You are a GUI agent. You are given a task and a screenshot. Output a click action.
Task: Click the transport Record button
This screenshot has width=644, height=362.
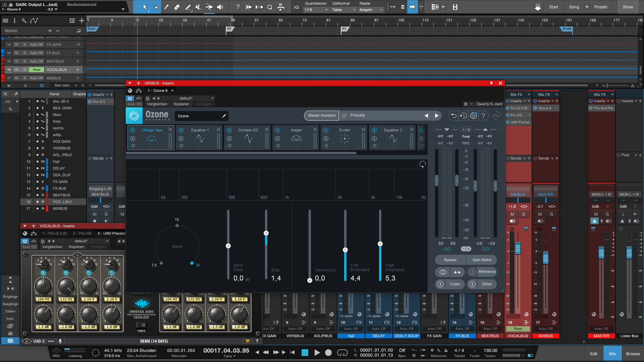point(328,353)
